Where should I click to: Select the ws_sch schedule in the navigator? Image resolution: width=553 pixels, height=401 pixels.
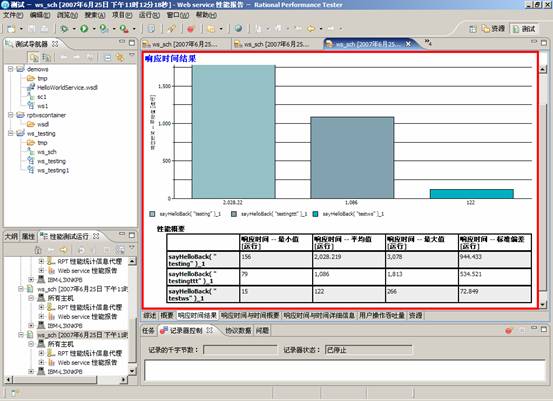pos(47,152)
